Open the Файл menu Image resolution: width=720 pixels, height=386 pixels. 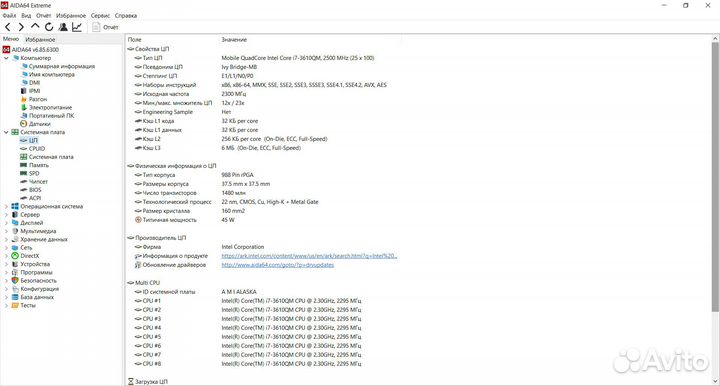coord(9,16)
